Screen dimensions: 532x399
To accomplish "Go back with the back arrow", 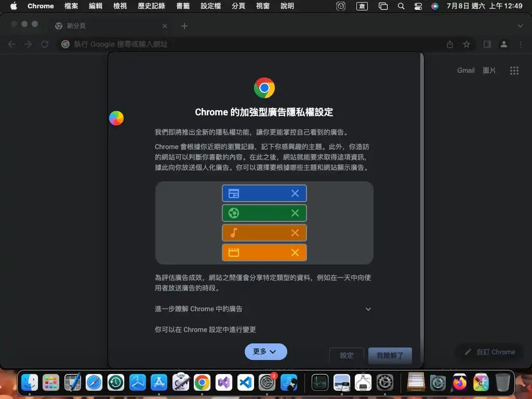I will pos(11,45).
